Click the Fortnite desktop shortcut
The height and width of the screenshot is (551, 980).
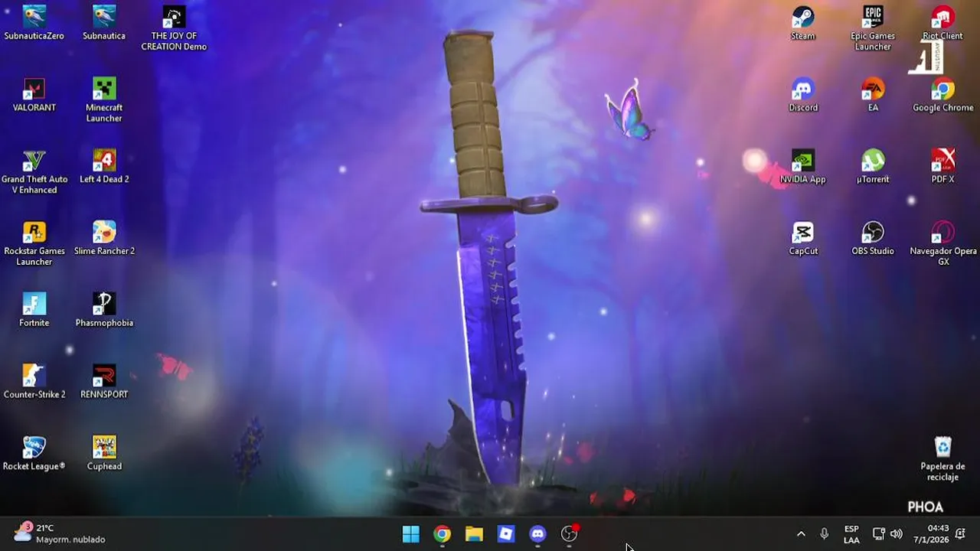(x=34, y=310)
